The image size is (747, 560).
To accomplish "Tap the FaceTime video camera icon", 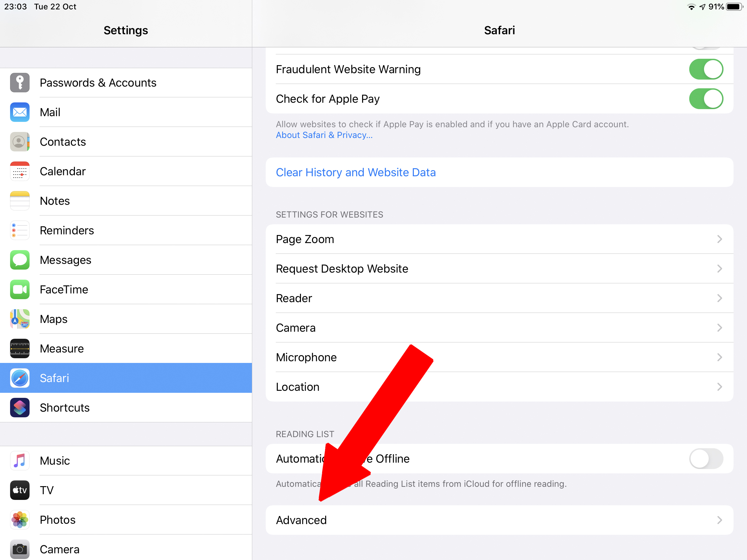I will pos(19,289).
